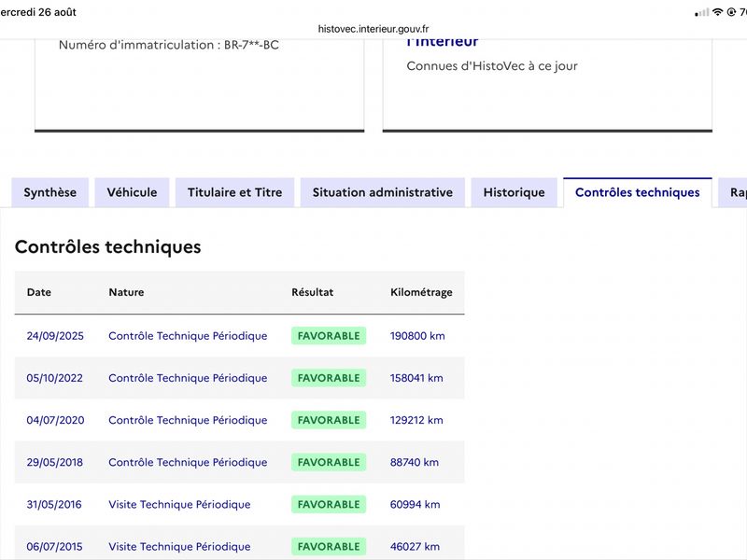Click Contrôle Technique Périodique in 05/10/2022 row
747x560 pixels.
pos(188,378)
